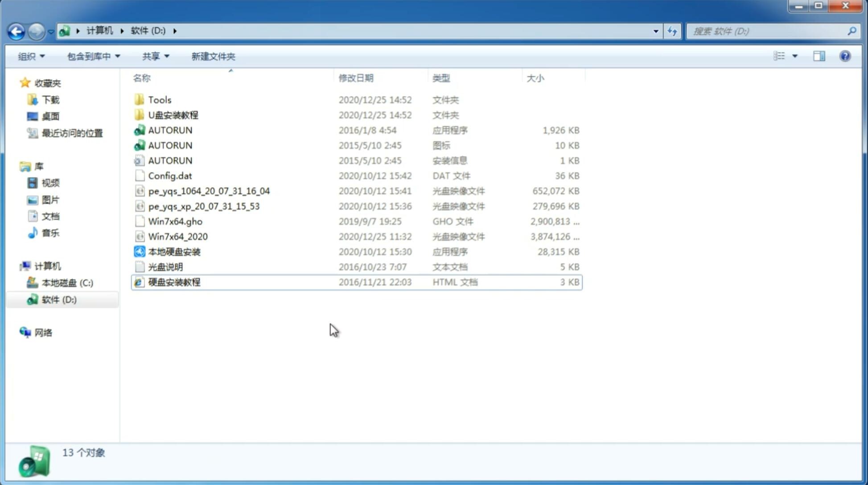Click 新建文件夹 button
This screenshot has width=868, height=485.
[213, 56]
